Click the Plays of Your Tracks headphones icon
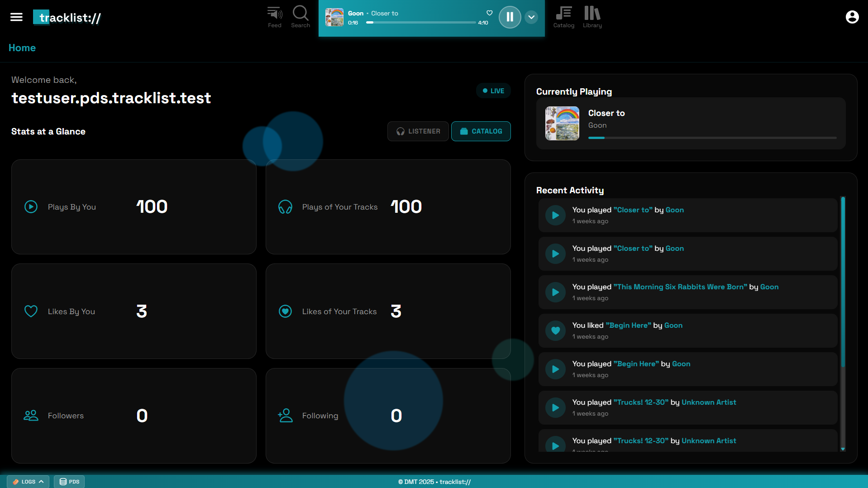Image resolution: width=868 pixels, height=488 pixels. pos(285,207)
